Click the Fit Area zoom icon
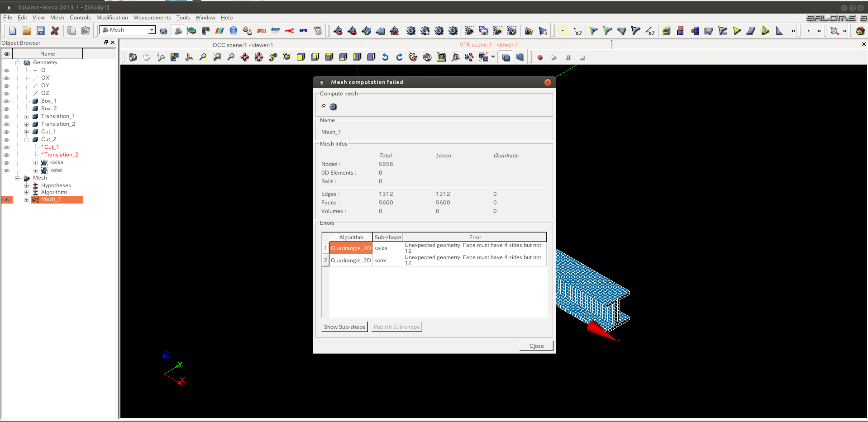This screenshot has height=422, width=868. (217, 57)
